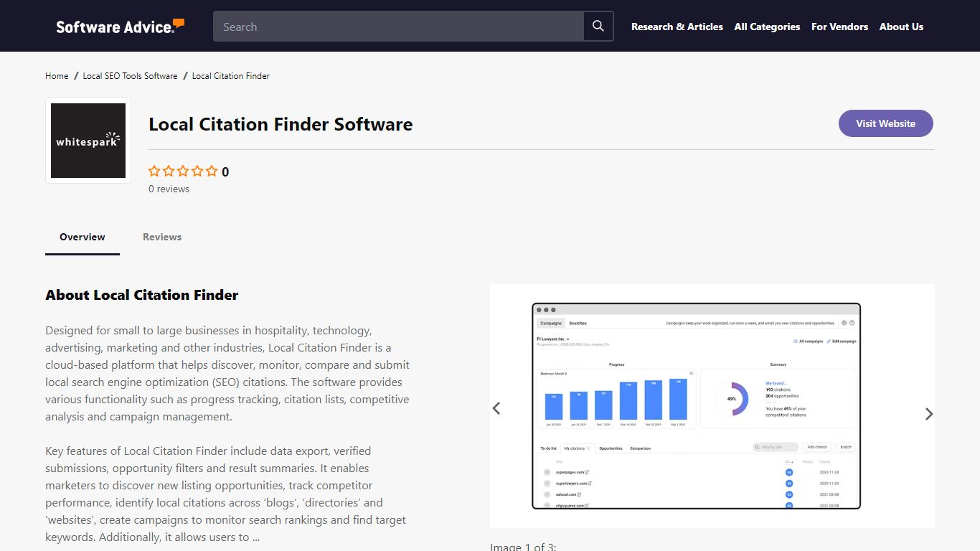Click the 0 reviews link

point(169,189)
